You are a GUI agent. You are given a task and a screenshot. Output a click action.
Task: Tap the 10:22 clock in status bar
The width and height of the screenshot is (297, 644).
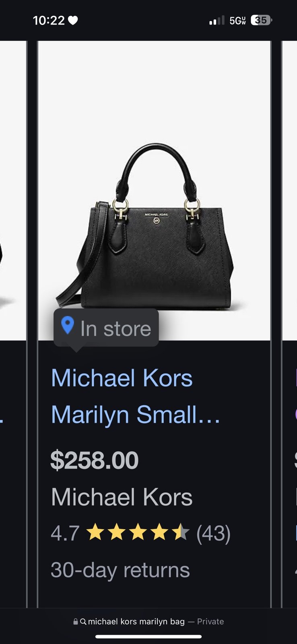(x=49, y=21)
